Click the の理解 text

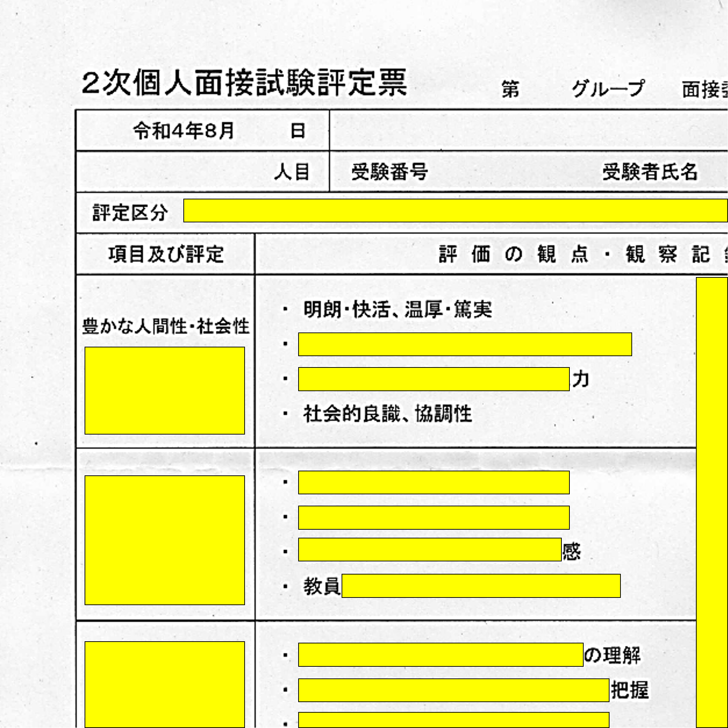pos(612,656)
